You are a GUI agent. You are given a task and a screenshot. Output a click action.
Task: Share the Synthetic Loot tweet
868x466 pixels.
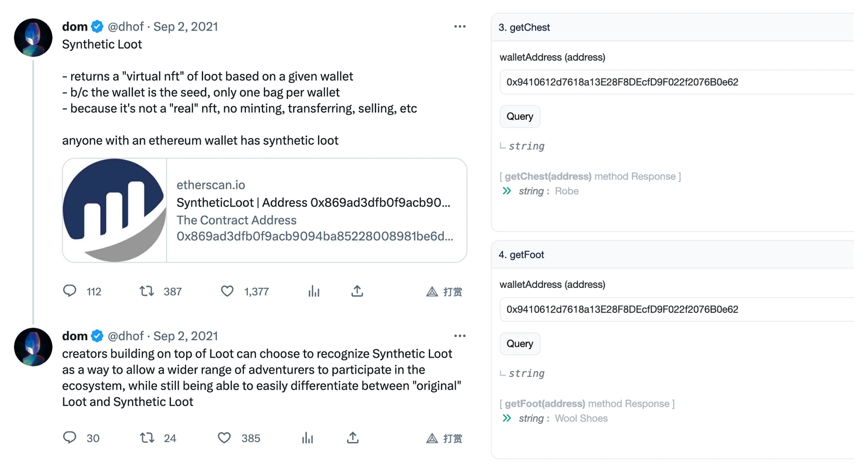(x=357, y=291)
